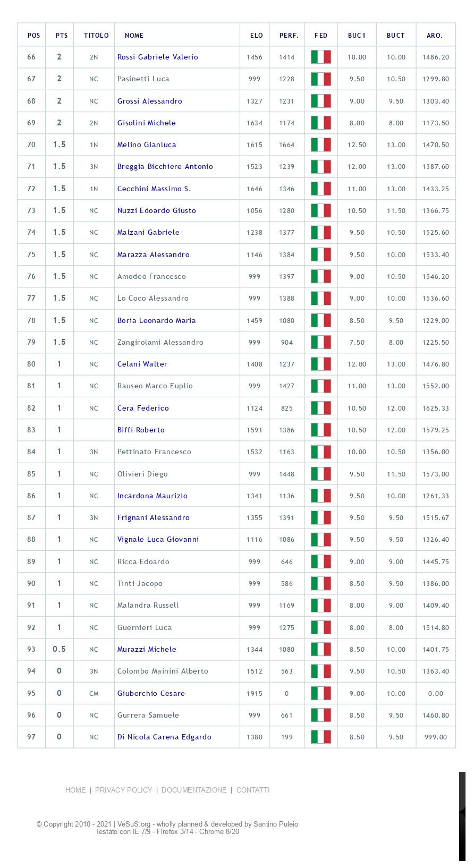Open the PRIVACY POLICY footer link
The height and width of the screenshot is (868, 474).
tap(123, 790)
